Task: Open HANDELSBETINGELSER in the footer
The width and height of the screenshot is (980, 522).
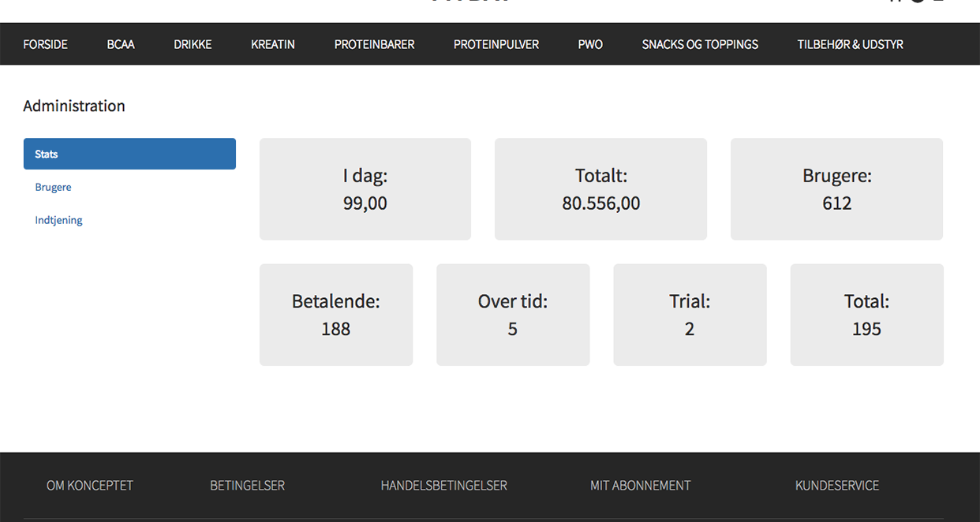Action: [443, 486]
